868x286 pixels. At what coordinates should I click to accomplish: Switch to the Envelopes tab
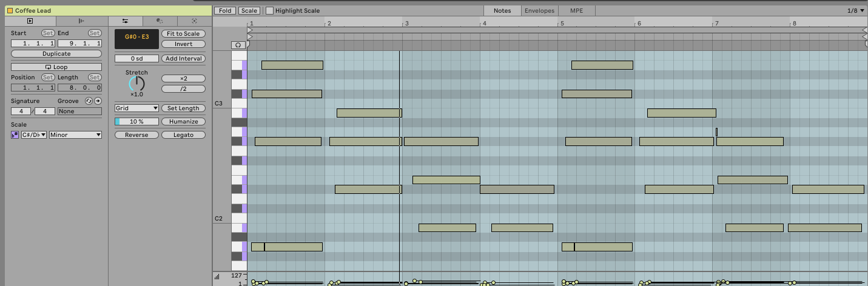[539, 11]
